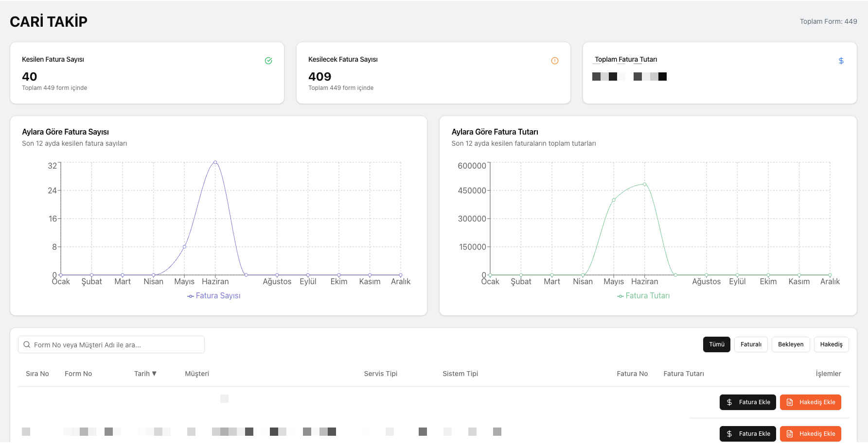Click the Haziran peak point on the Fatura Sayısı chart
The width and height of the screenshot is (868, 445).
(x=215, y=162)
